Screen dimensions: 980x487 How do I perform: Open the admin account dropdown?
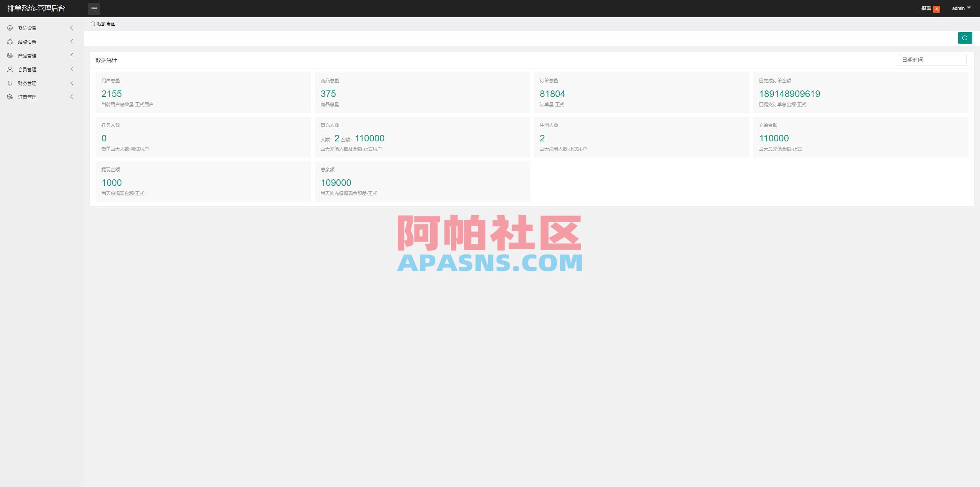(x=961, y=8)
